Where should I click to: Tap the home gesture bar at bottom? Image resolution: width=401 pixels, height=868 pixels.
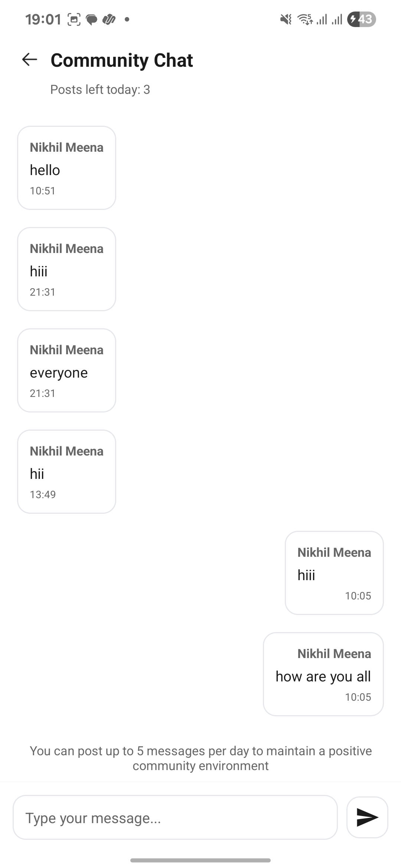(x=200, y=860)
